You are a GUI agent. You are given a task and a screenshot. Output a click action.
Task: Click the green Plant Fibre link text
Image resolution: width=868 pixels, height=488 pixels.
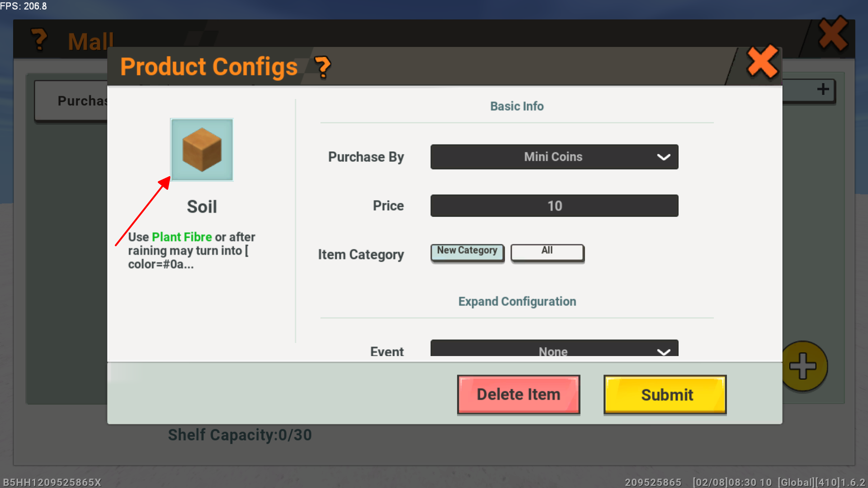[x=182, y=237]
